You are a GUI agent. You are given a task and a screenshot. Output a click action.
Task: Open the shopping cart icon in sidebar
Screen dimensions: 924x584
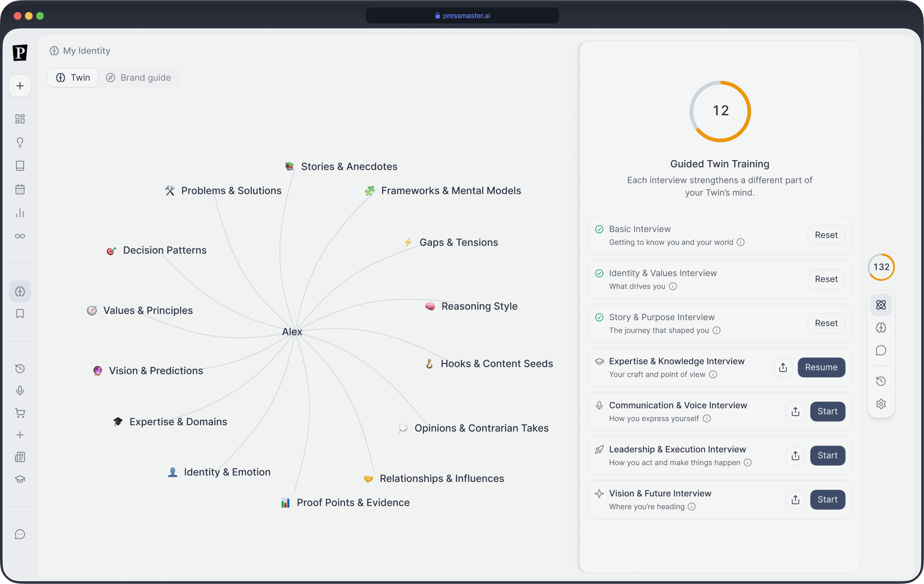[20, 413]
